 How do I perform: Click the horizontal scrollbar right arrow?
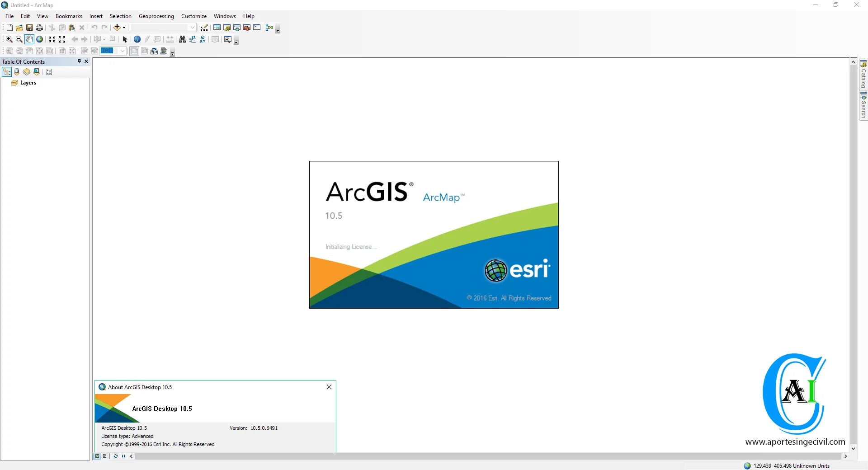845,456
